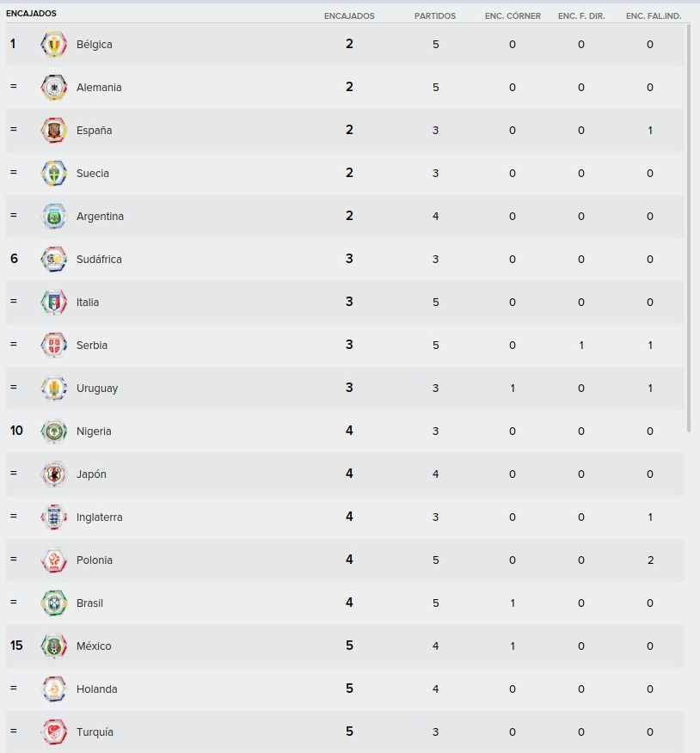Click the Alemania team badge
This screenshot has height=753, width=700.
(x=53, y=88)
